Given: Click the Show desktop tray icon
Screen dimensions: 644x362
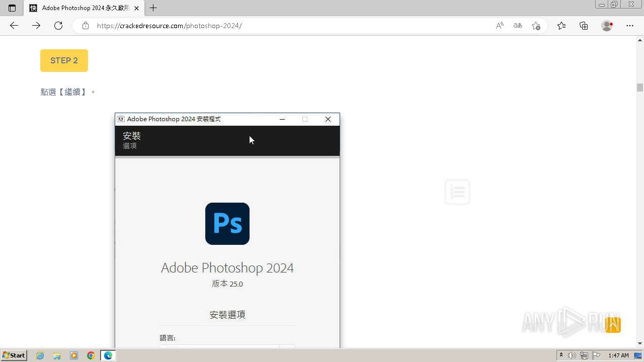Looking at the screenshot, I should coord(638,355).
